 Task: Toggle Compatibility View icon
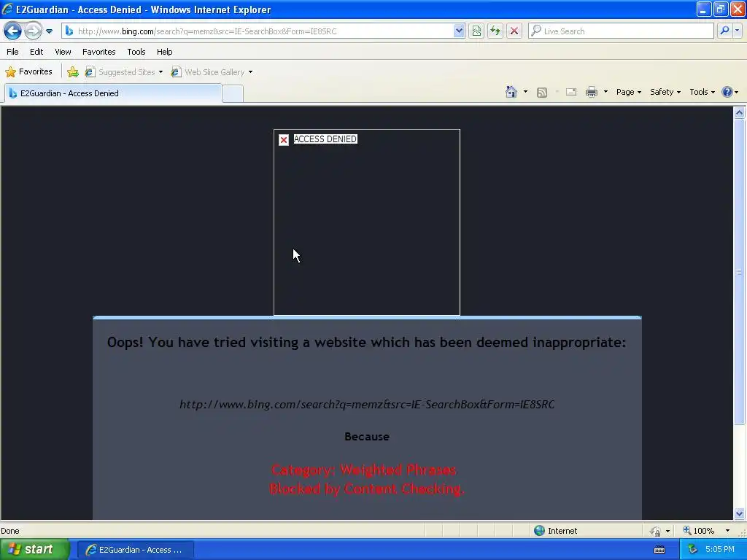(476, 31)
